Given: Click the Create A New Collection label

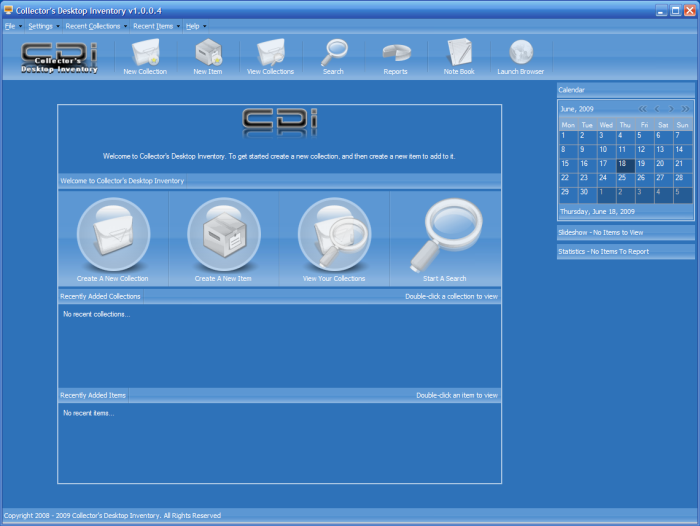Looking at the screenshot, I should [x=112, y=279].
